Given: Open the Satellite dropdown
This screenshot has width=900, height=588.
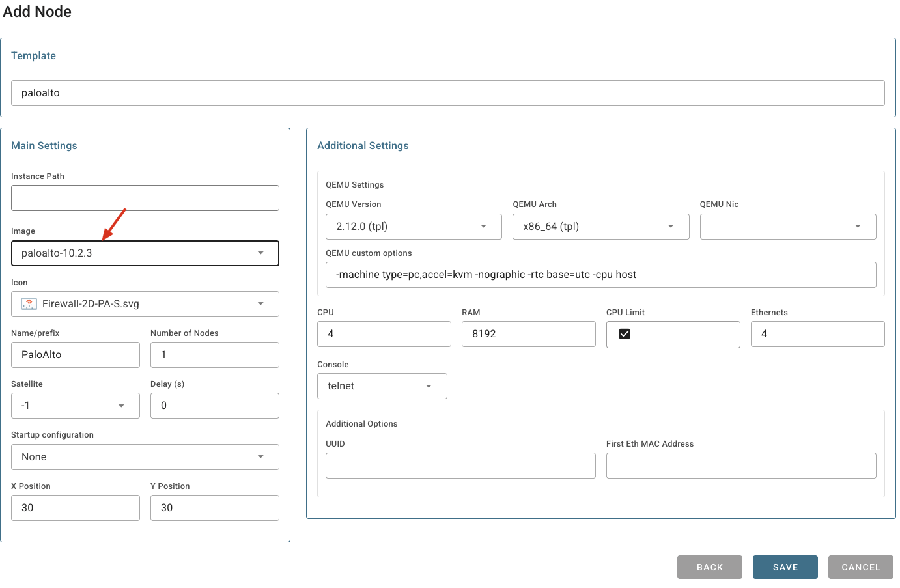Looking at the screenshot, I should 75,406.
